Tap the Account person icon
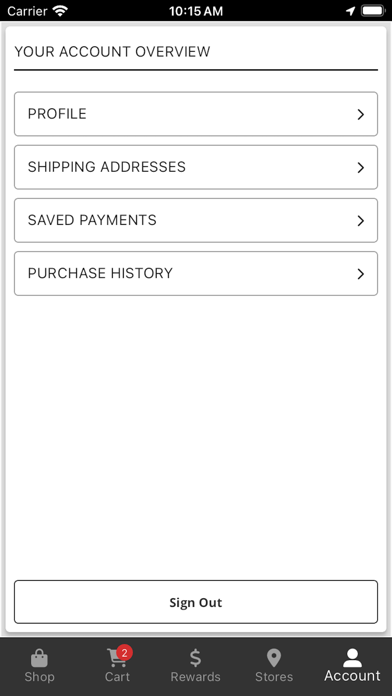Image resolution: width=392 pixels, height=696 pixels. tap(352, 657)
